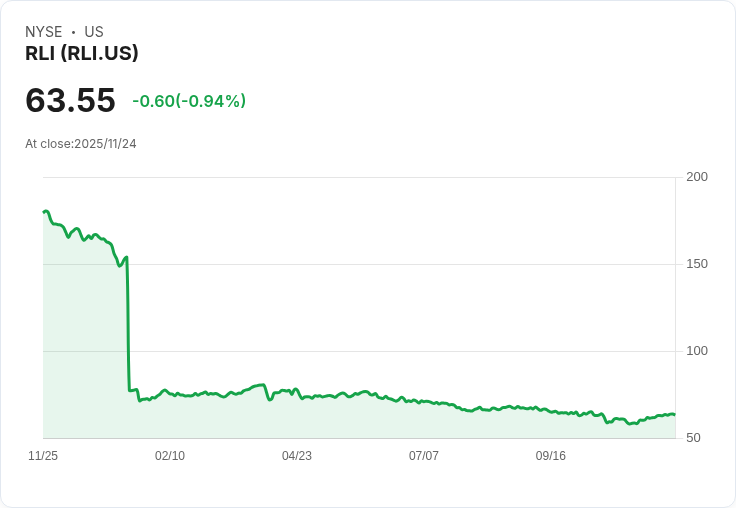736x508 pixels.
Task: Select the 07/07 date on x-axis
Action: tap(424, 456)
